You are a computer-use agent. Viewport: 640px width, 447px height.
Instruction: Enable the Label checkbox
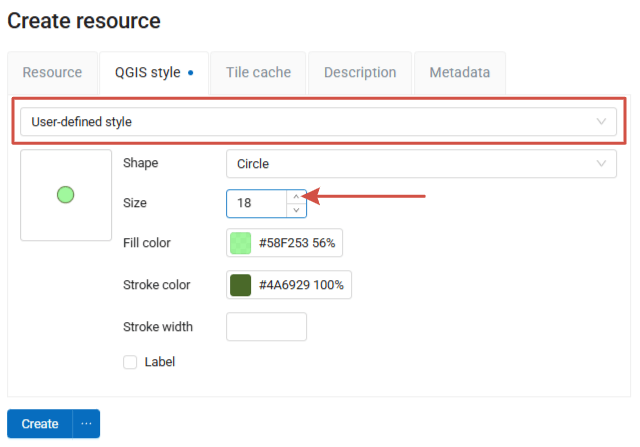coord(130,362)
